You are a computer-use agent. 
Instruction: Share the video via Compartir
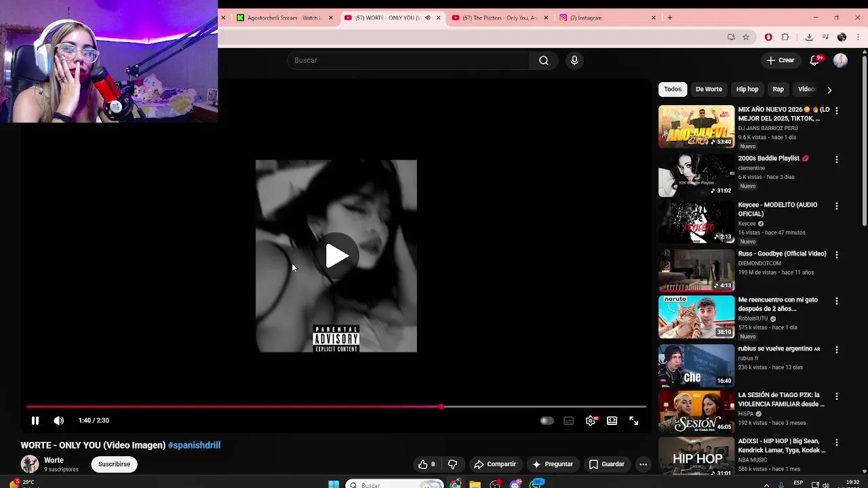(x=495, y=464)
